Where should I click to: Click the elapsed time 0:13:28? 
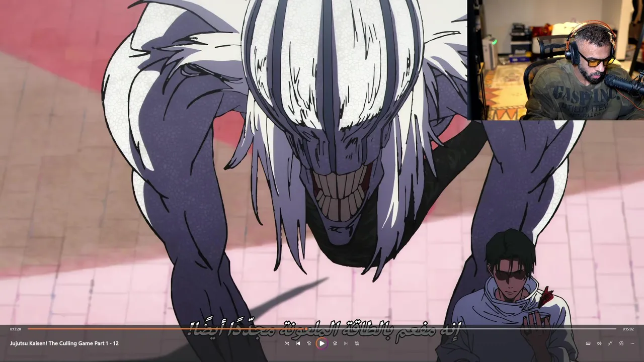tap(16, 329)
